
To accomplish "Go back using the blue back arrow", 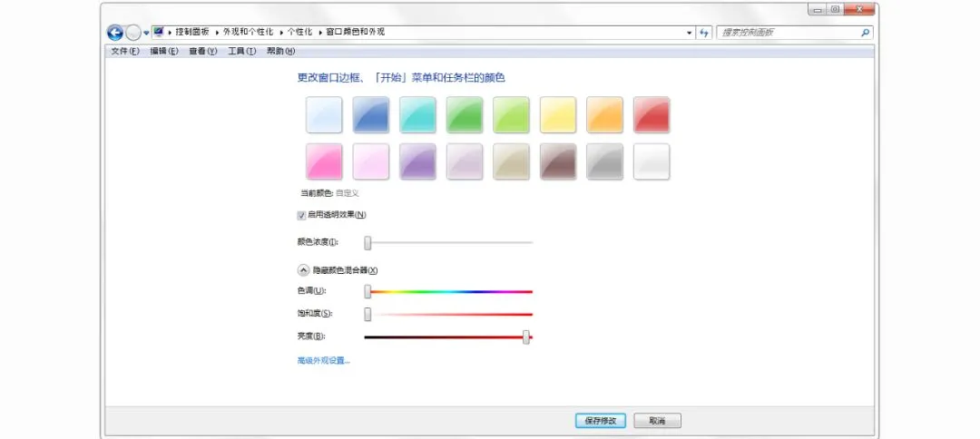I will pyautogui.click(x=115, y=33).
